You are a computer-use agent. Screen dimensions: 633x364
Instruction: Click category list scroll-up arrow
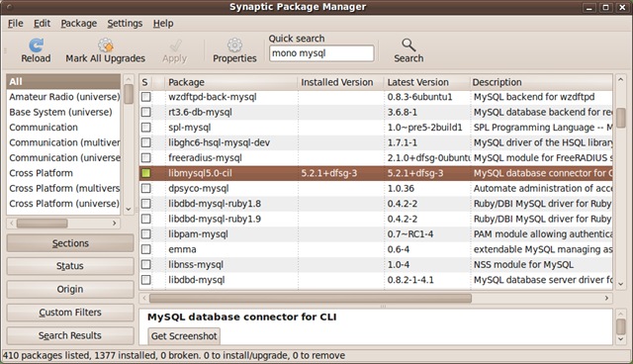tap(129, 79)
